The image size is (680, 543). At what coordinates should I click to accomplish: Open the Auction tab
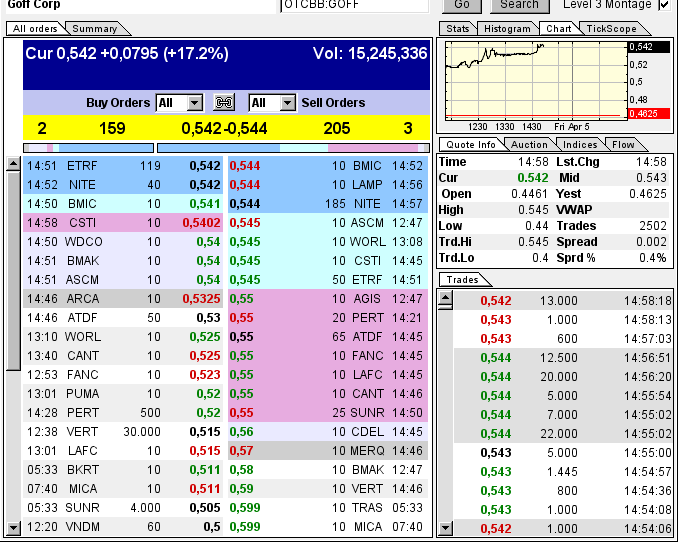tap(529, 144)
